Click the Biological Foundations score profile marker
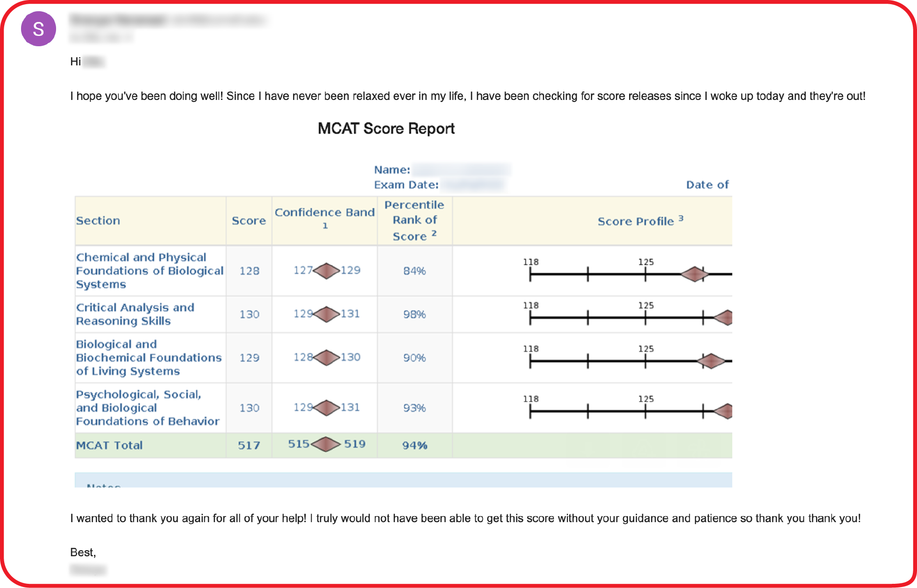This screenshot has width=917, height=588. pyautogui.click(x=711, y=361)
